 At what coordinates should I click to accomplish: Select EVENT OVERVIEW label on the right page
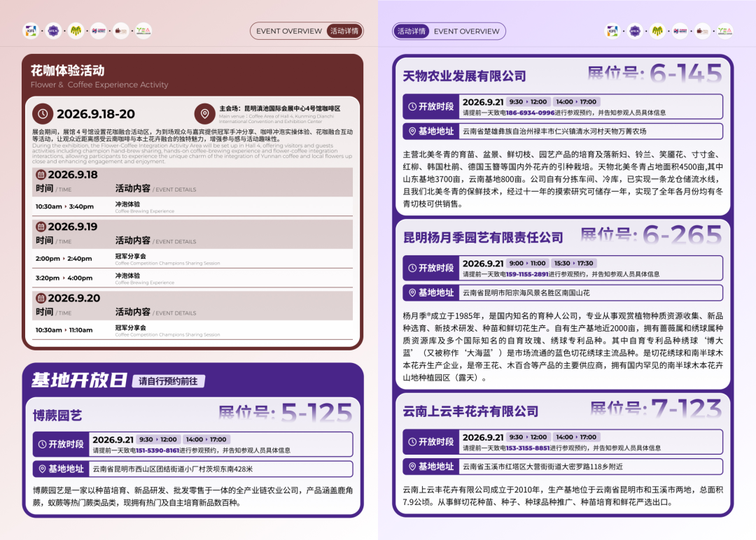pyautogui.click(x=467, y=31)
